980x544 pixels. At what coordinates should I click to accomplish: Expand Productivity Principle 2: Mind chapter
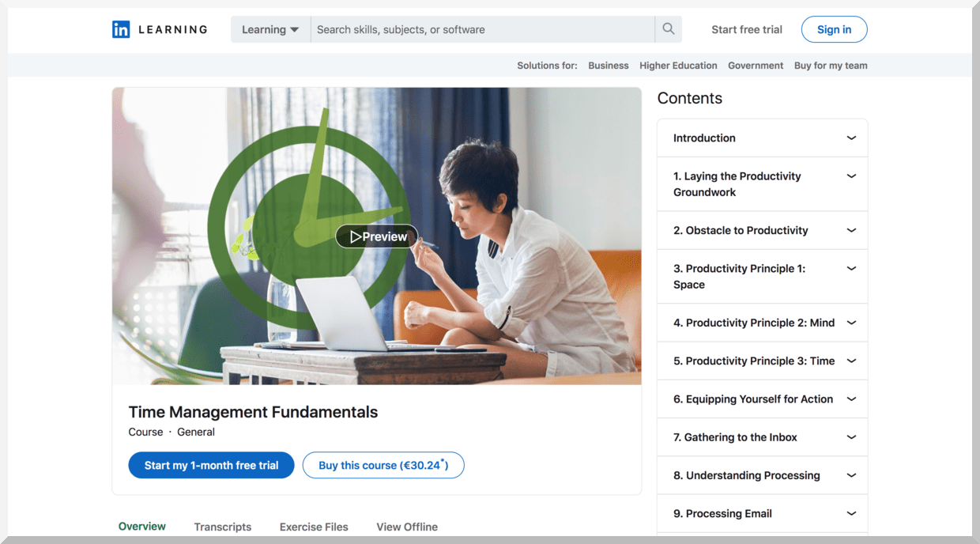pyautogui.click(x=762, y=323)
